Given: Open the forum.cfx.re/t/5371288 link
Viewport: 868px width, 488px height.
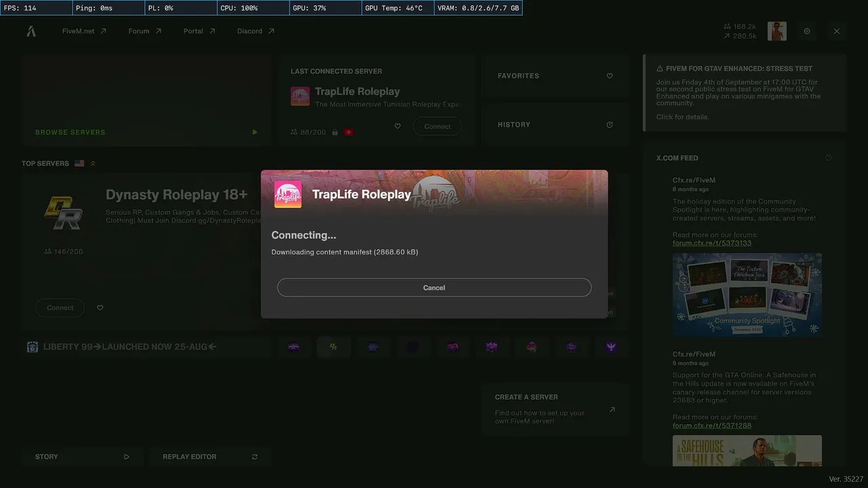Looking at the screenshot, I should (x=712, y=425).
